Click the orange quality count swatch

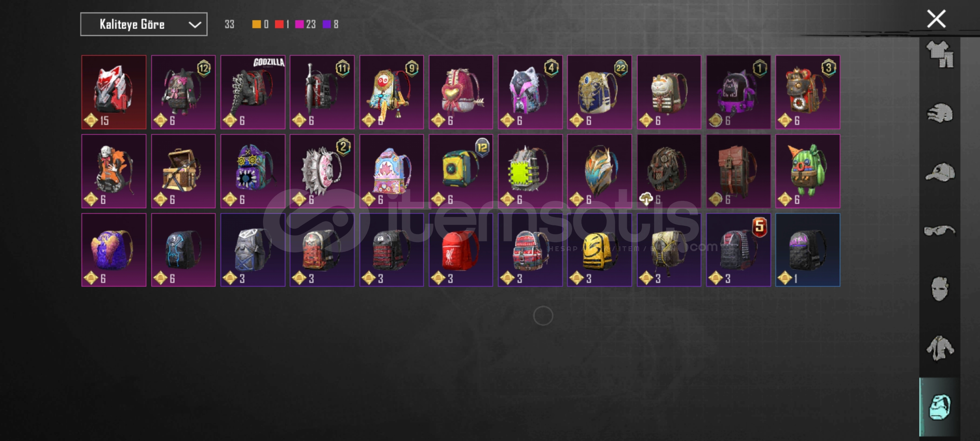(x=256, y=24)
